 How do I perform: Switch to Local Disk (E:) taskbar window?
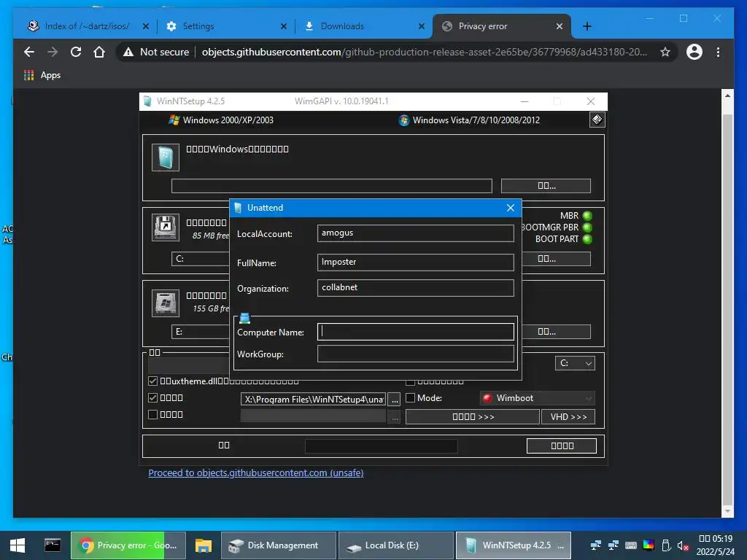(x=396, y=545)
